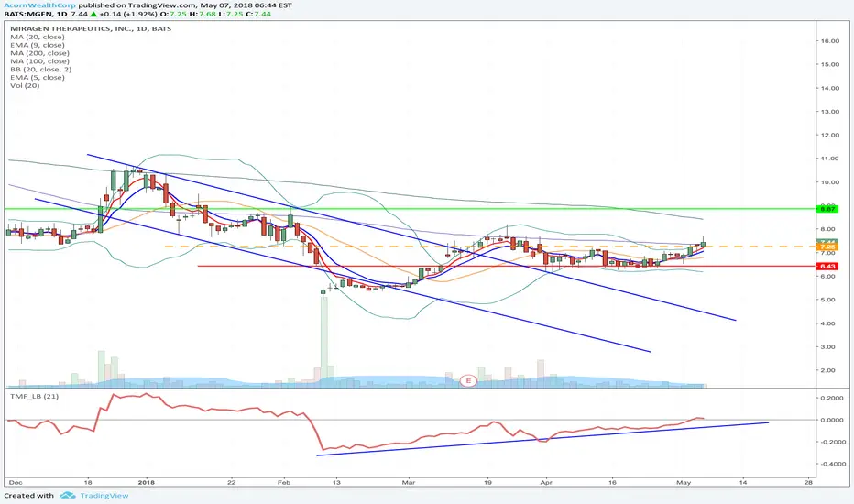The width and height of the screenshot is (854, 504).
Task: Select the MA (100, close) indicator label
Action: [x=39, y=61]
